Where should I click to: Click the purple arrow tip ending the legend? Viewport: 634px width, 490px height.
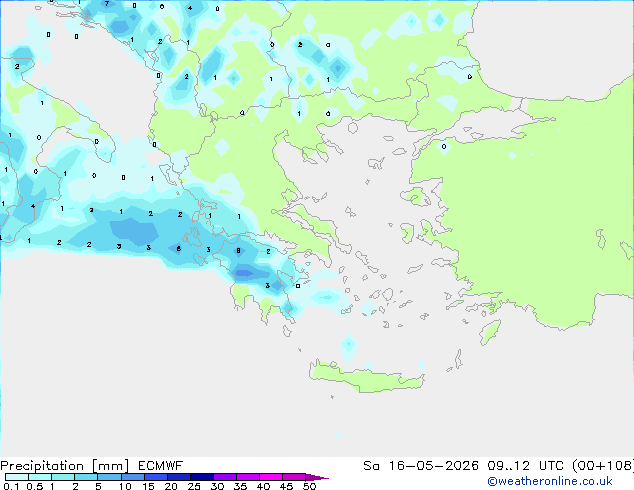point(317,477)
